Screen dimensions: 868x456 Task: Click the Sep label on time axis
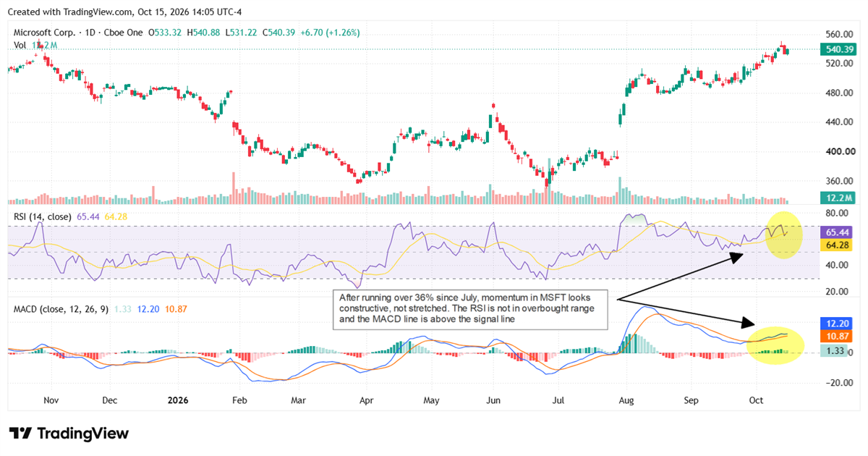692,400
